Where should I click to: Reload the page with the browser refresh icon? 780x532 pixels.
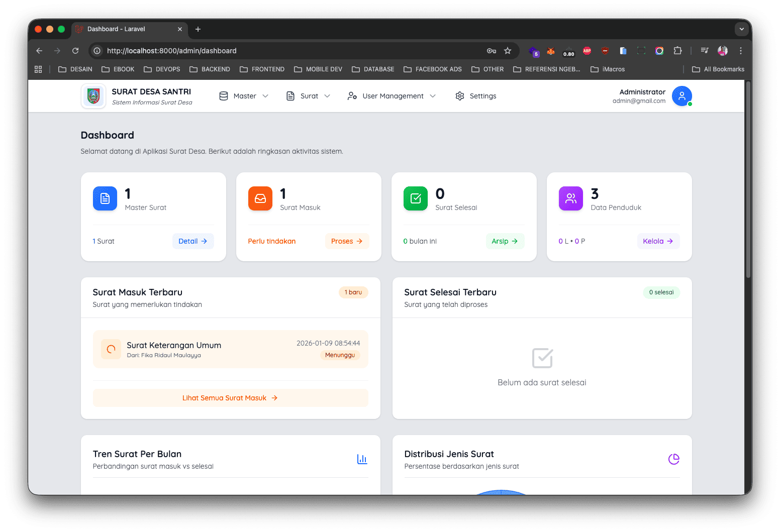[x=75, y=51]
